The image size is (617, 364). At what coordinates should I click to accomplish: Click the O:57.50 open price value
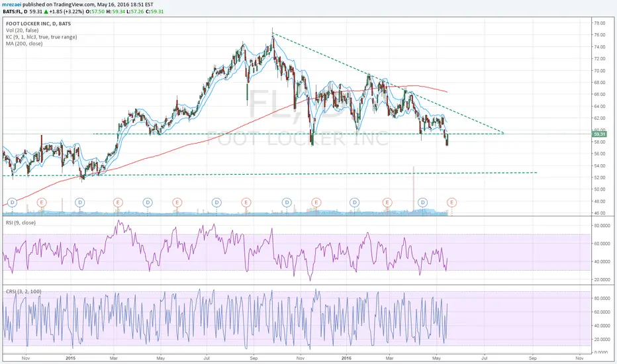[96, 11]
